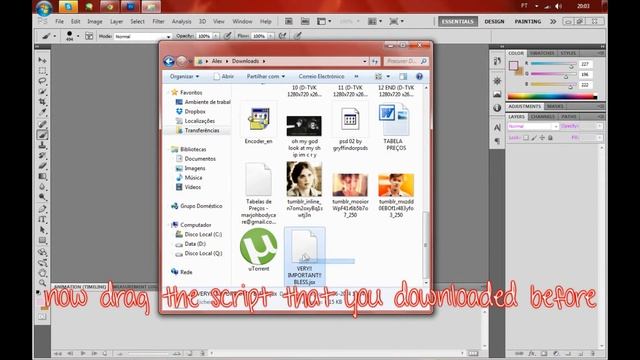Select the Pen tool
The image size is (640, 360).
(42, 209)
